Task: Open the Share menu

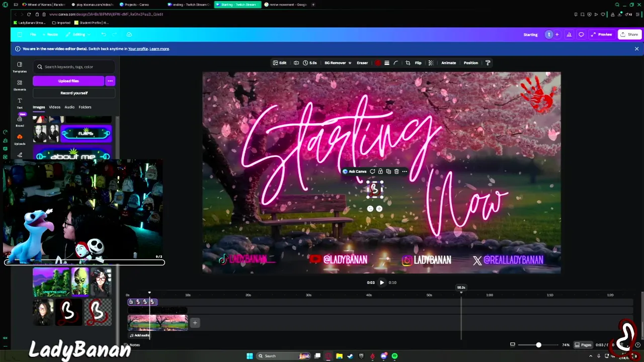Action: pyautogui.click(x=629, y=35)
